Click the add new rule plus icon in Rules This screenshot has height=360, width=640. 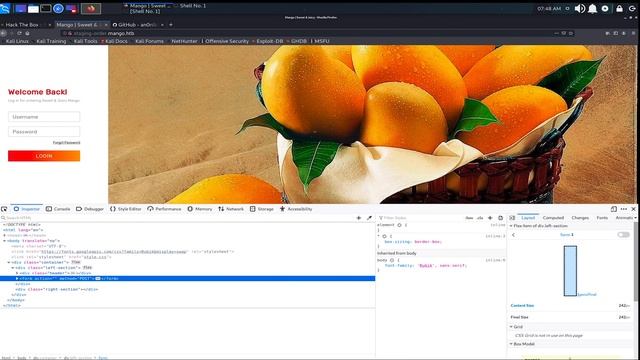[x=490, y=218]
